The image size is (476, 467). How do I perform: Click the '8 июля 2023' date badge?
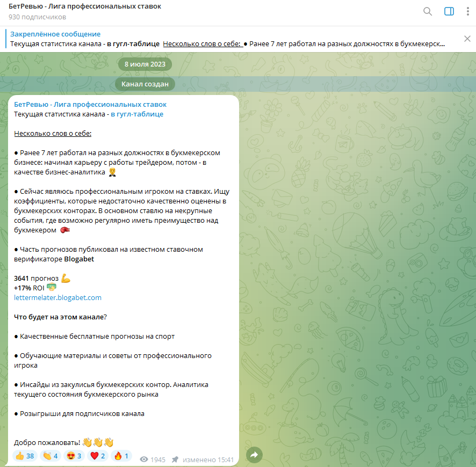145,64
